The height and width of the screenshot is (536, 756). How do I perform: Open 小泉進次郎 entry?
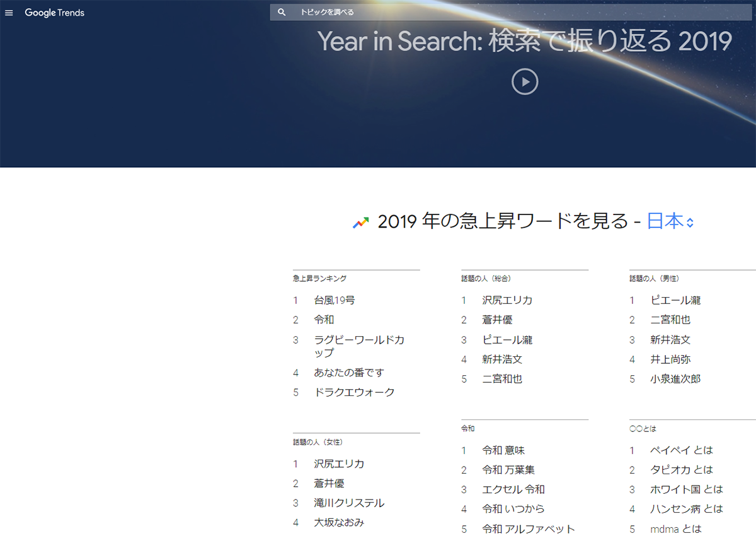click(675, 379)
